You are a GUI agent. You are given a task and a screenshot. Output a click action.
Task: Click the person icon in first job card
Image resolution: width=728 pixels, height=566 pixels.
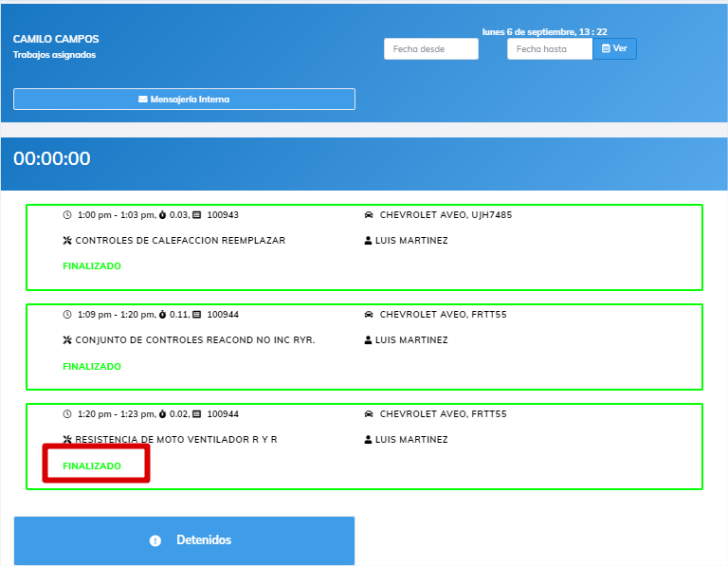[x=369, y=241]
